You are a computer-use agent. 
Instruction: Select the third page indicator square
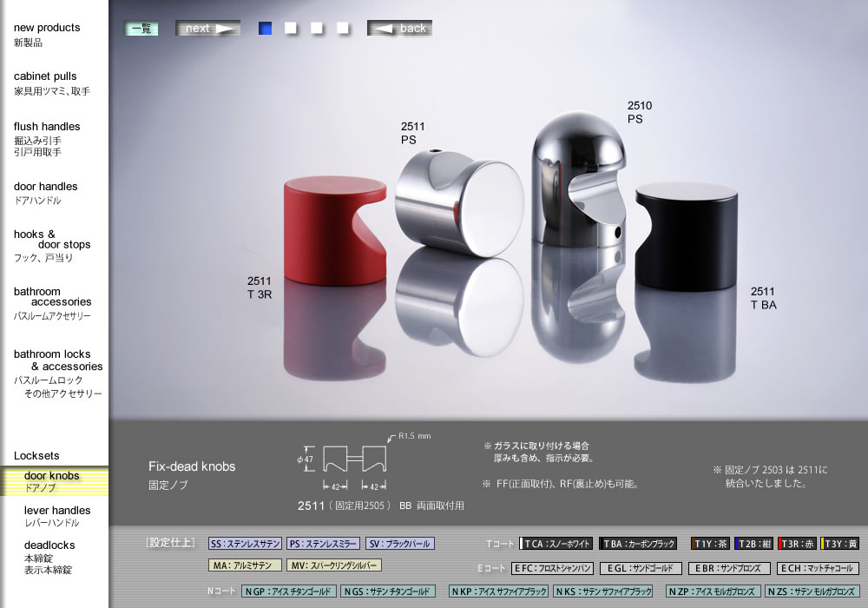(317, 29)
